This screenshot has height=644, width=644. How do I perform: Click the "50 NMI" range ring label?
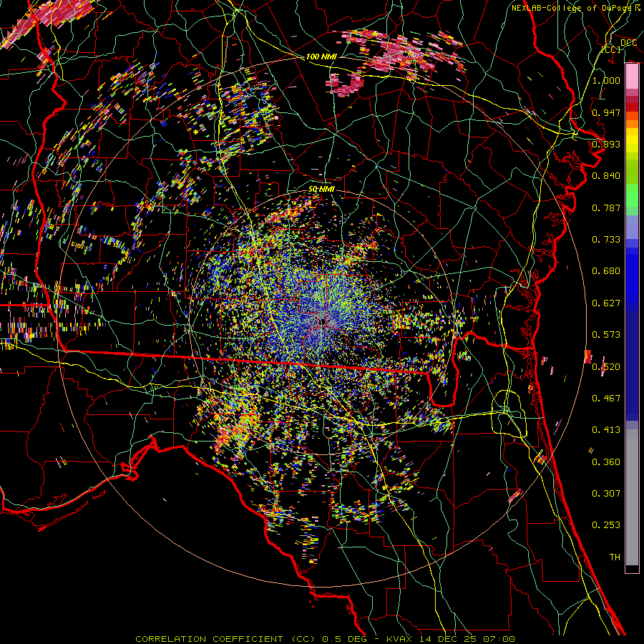click(321, 190)
